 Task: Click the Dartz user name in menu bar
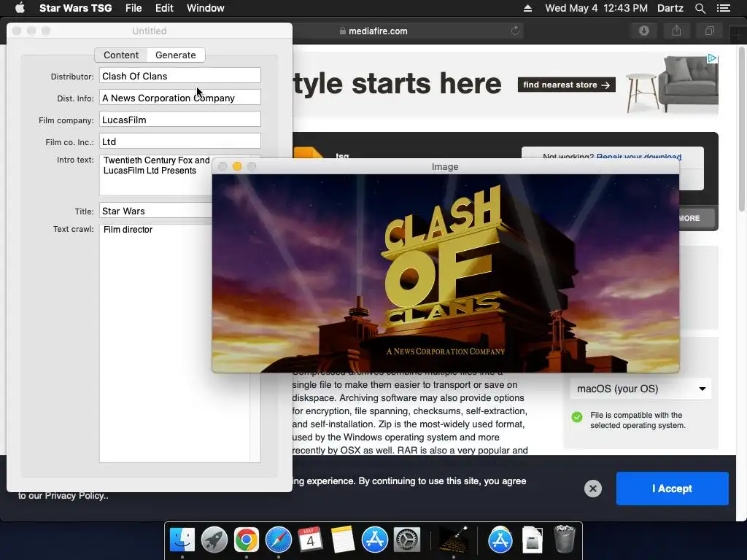click(670, 8)
